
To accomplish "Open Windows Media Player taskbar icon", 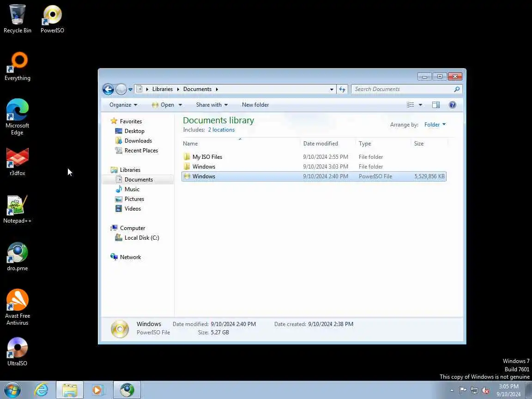I will 98,390.
